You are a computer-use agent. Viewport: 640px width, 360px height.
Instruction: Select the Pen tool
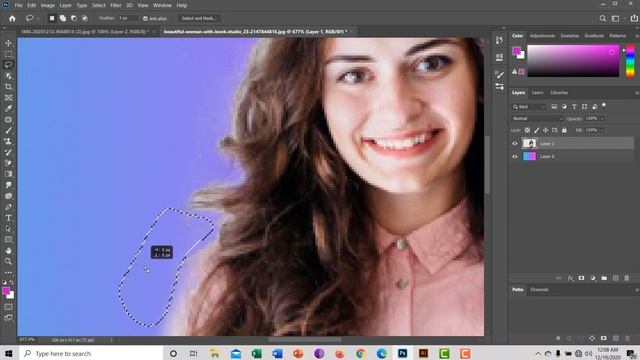point(8,207)
